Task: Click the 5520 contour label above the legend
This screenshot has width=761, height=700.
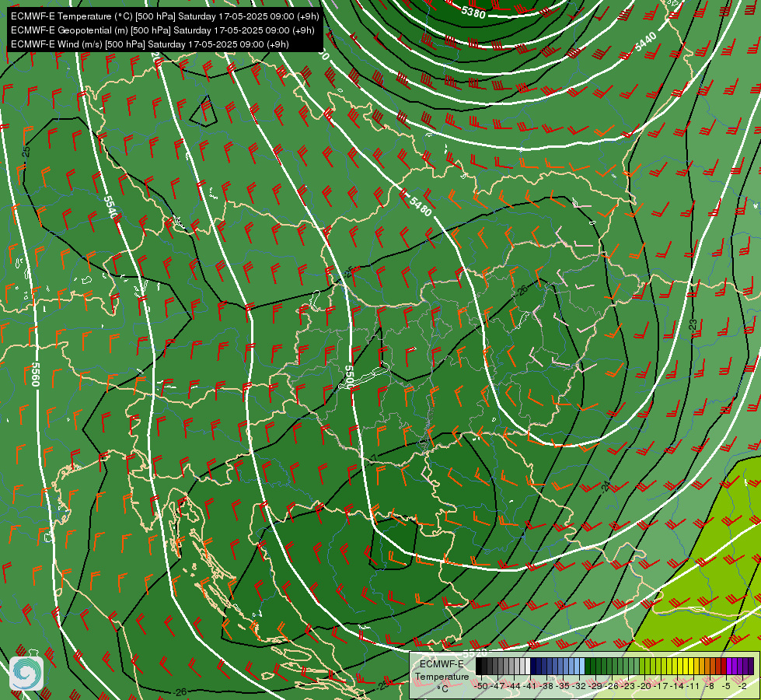Action: click(x=475, y=653)
